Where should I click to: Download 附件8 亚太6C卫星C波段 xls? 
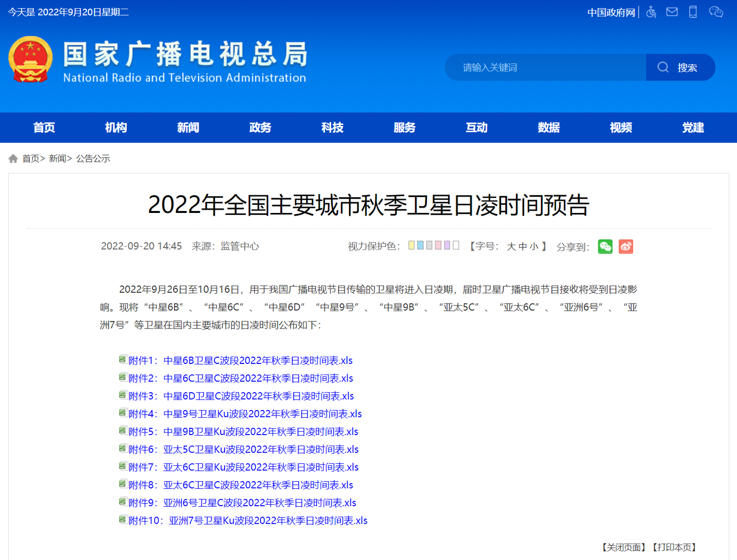(241, 485)
